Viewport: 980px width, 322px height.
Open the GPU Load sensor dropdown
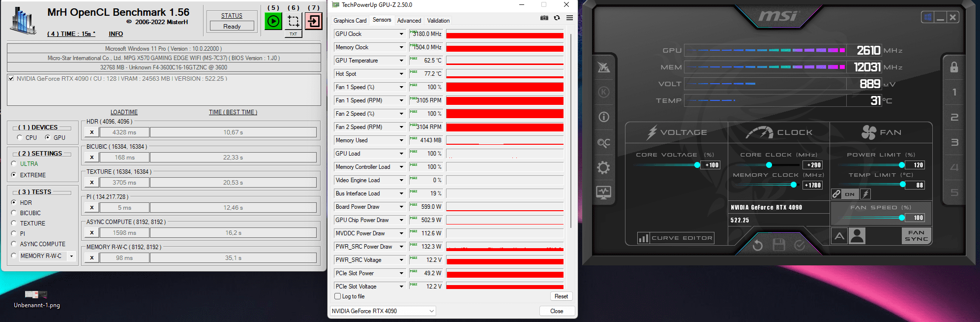coord(401,154)
